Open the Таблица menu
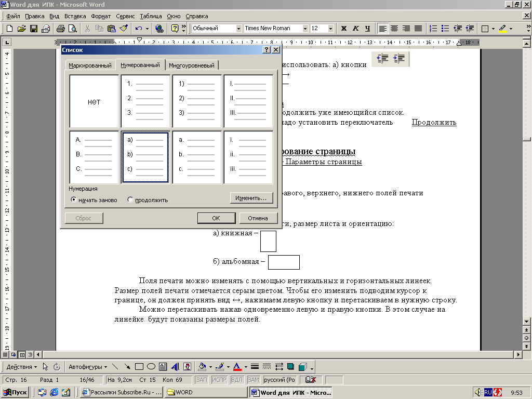532x399 pixels. point(151,16)
